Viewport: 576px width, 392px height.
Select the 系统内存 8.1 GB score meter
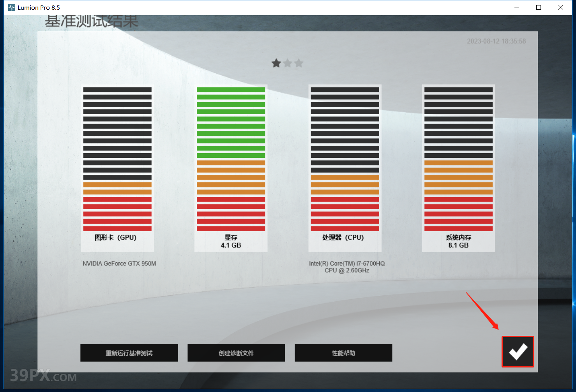click(x=458, y=159)
